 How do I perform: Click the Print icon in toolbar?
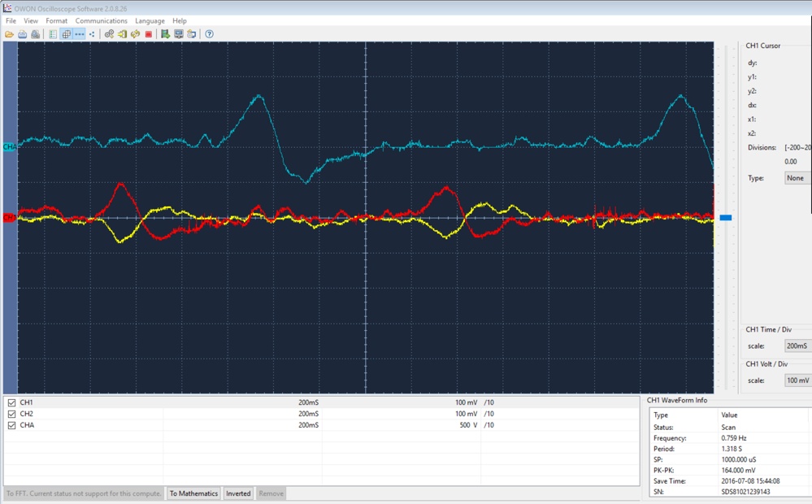[23, 34]
